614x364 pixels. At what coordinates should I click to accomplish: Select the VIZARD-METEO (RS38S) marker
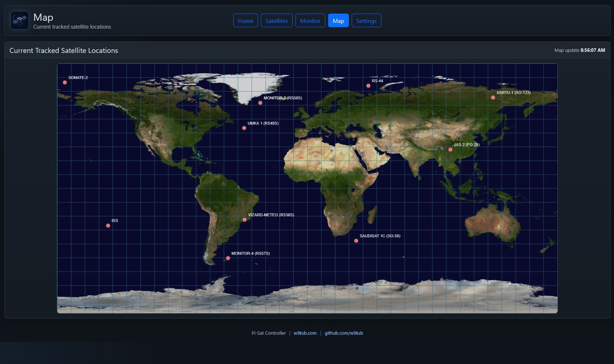click(x=245, y=220)
